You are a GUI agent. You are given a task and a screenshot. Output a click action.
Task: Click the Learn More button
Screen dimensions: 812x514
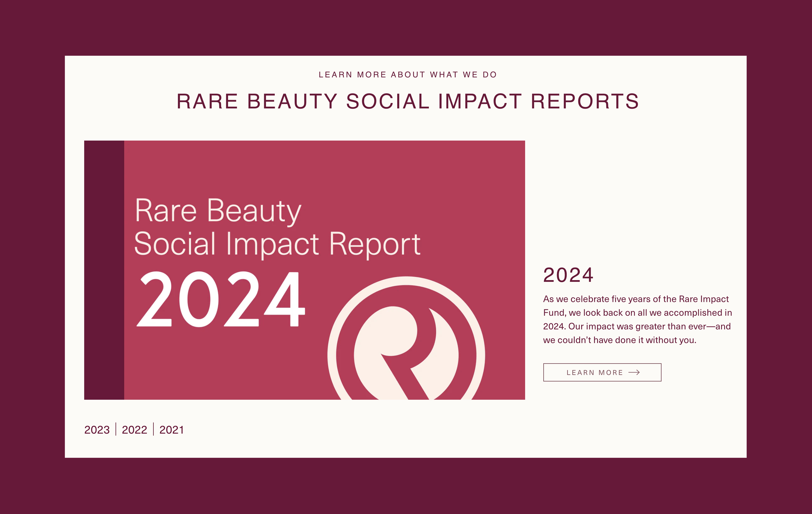[602, 372]
